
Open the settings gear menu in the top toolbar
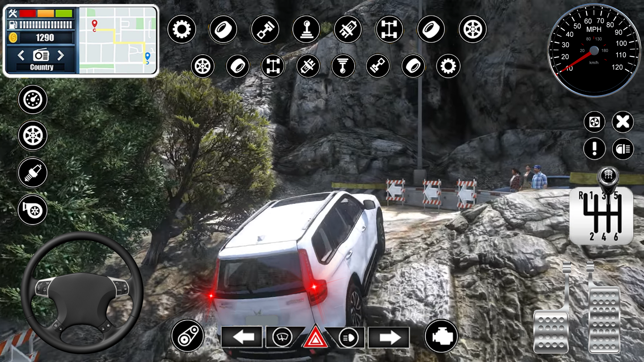[181, 29]
